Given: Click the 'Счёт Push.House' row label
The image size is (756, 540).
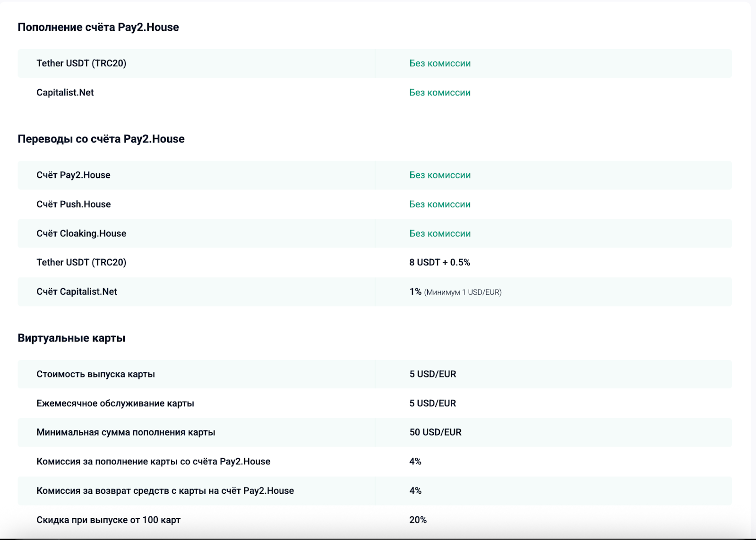Looking at the screenshot, I should (x=74, y=204).
